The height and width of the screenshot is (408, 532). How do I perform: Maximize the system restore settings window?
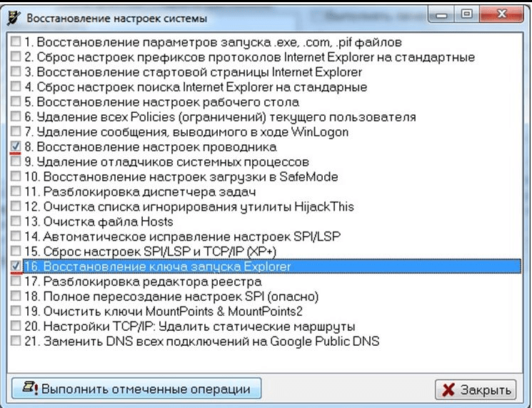pos(467,14)
